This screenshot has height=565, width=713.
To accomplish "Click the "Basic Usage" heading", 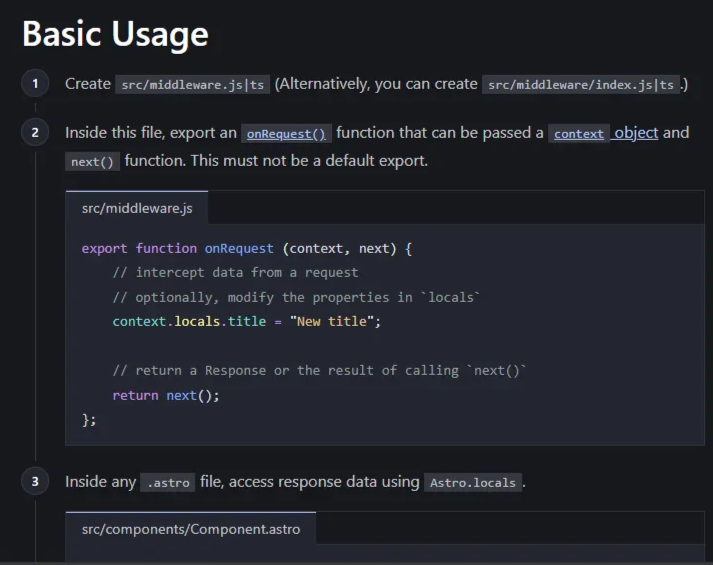I will pyautogui.click(x=115, y=34).
